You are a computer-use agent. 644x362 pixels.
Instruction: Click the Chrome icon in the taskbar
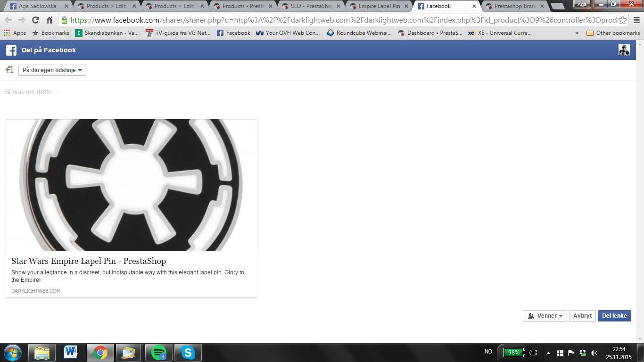pyautogui.click(x=100, y=353)
